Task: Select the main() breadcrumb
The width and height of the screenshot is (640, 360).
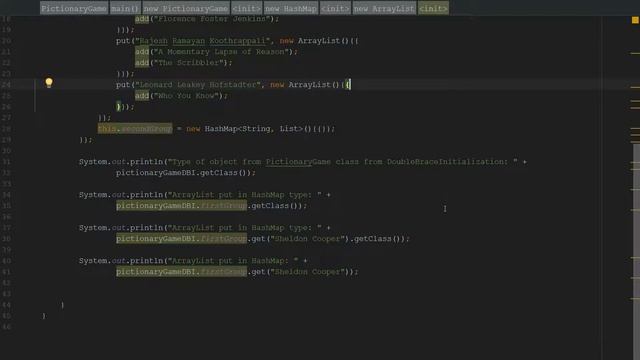Action: point(125,8)
